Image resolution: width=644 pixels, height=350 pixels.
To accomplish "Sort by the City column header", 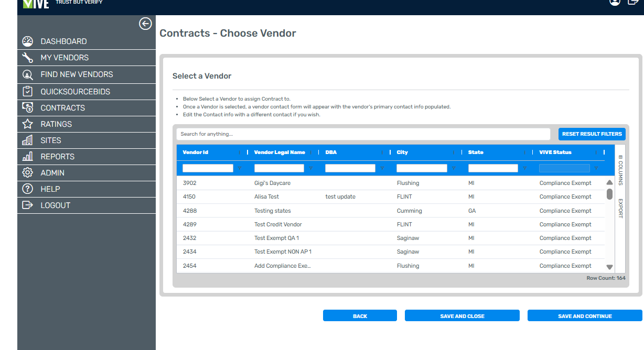I will click(402, 152).
